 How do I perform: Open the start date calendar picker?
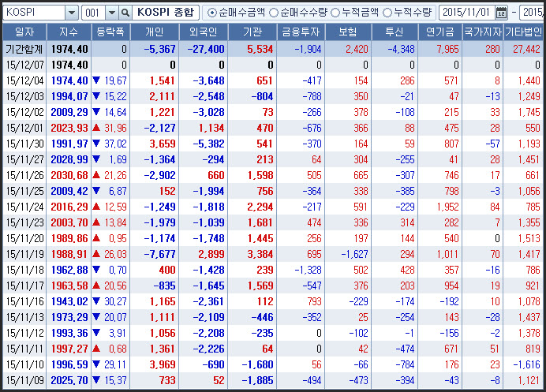502,13
